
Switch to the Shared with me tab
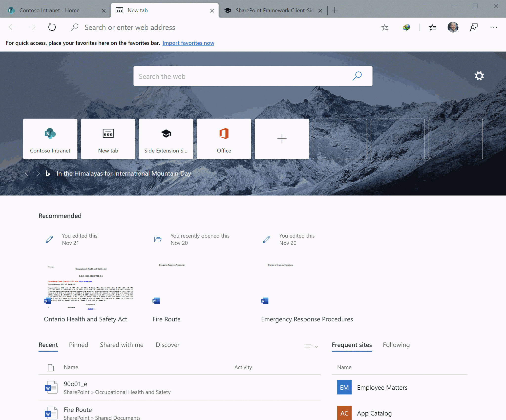coord(122,345)
